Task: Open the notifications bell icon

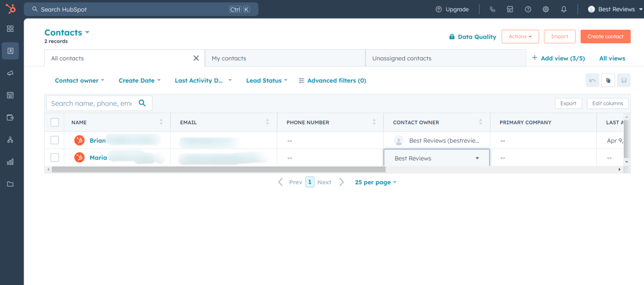Action: click(x=564, y=9)
